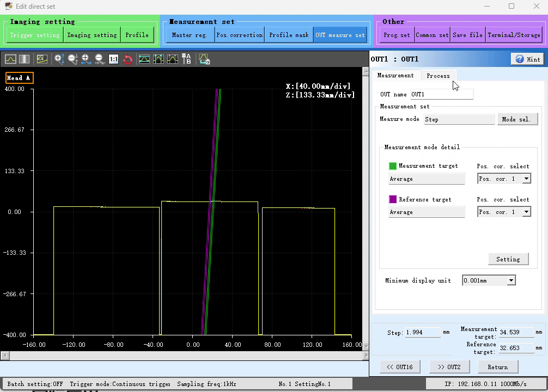Open the combined profile and trend view icon
The width and height of the screenshot is (548, 392).
[42, 59]
